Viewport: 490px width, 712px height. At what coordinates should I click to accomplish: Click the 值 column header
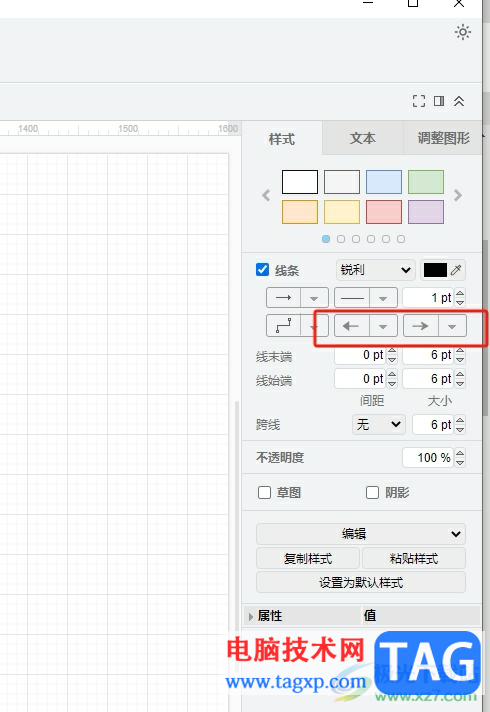point(421,616)
